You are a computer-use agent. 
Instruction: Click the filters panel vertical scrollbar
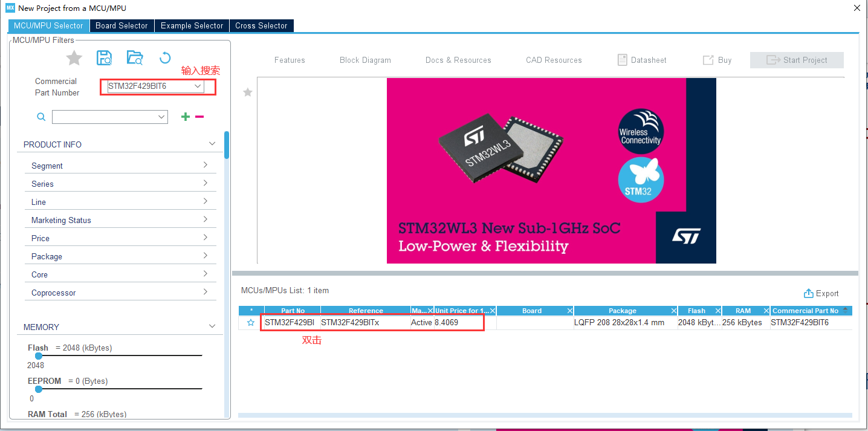pyautogui.click(x=227, y=145)
